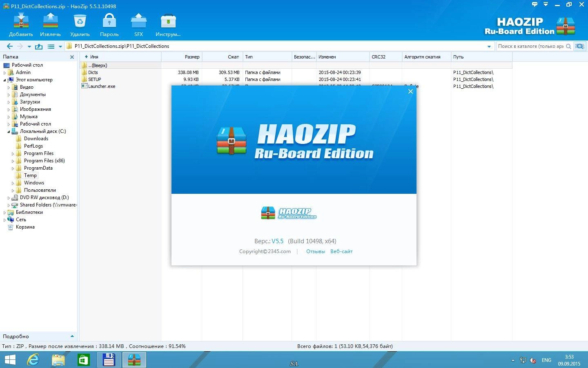Screen dimensions: 588x368
Task: Select DVD RW дисковод (D:) in tree
Action: click(x=44, y=197)
